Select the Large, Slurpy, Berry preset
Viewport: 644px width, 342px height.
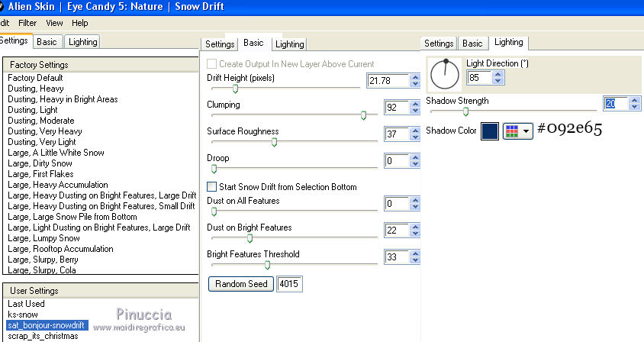43,260
